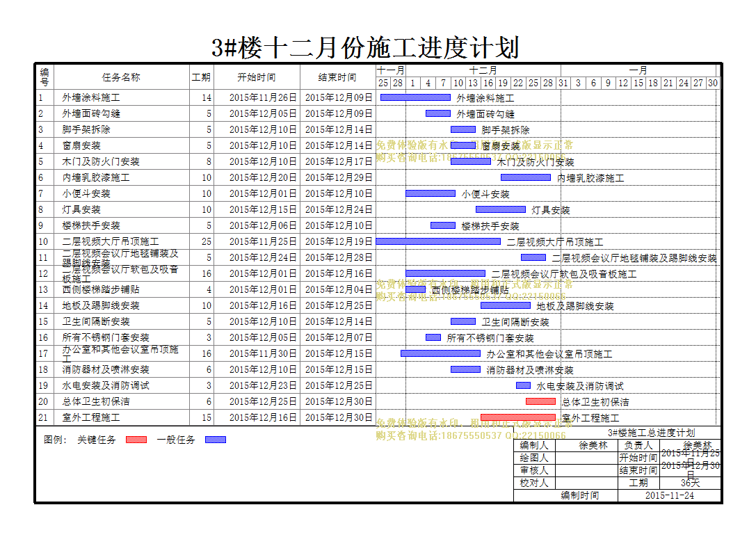Viewport: 756px width, 537px height.
Task: Click the 编制人 label in footer block
Action: pos(533,445)
